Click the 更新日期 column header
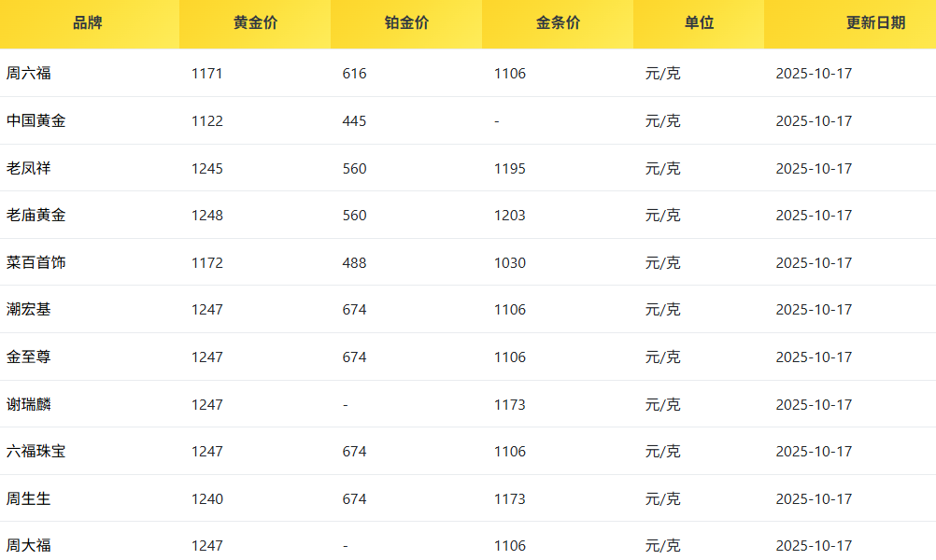936x560 pixels. click(875, 23)
